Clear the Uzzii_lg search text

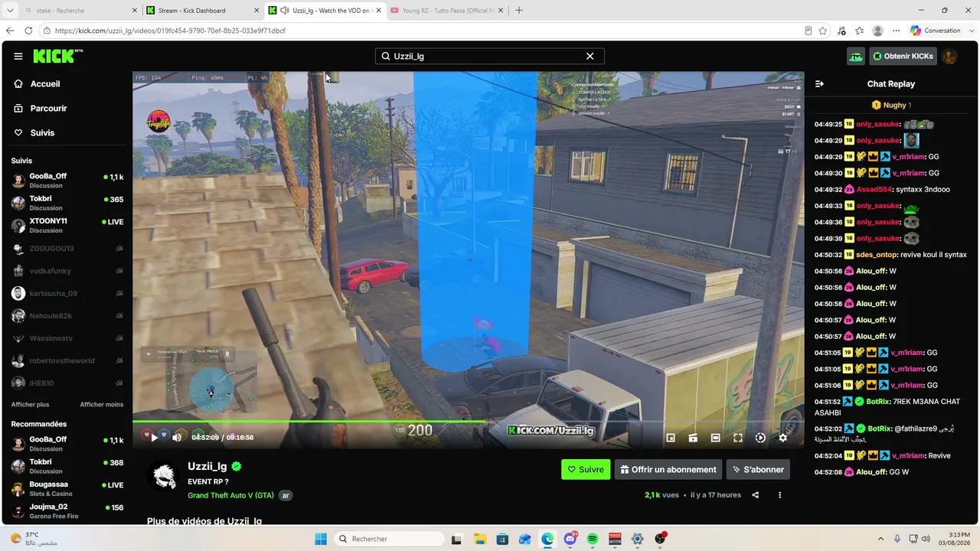590,56
